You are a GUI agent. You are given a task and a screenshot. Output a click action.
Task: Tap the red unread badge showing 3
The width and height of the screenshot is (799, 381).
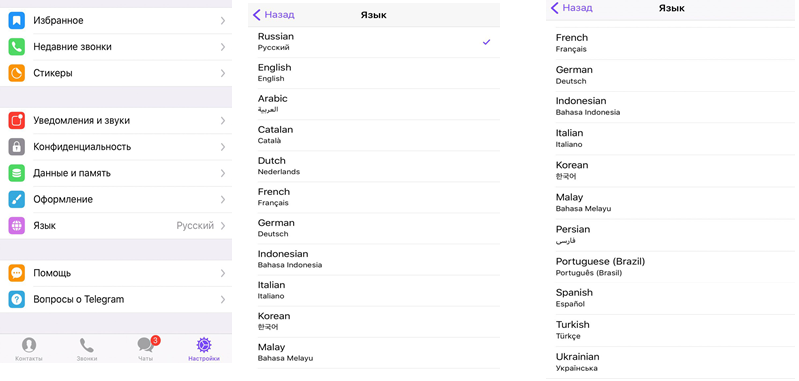155,340
